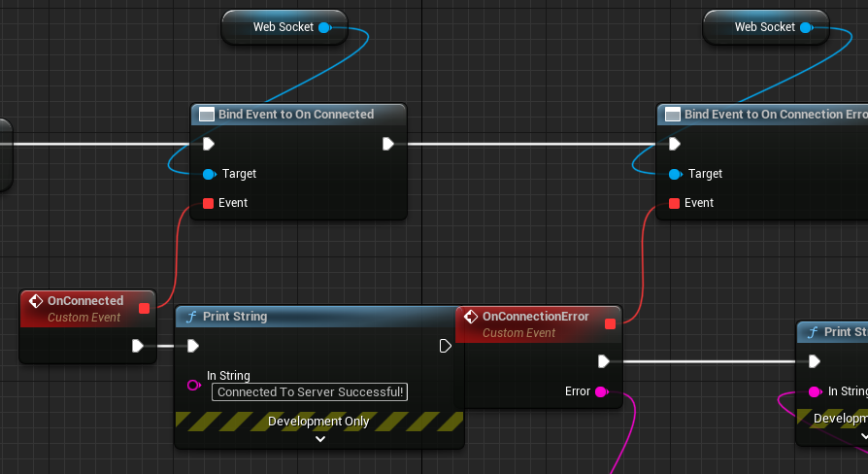Select the Bind Event to On Connected node title

click(296, 114)
